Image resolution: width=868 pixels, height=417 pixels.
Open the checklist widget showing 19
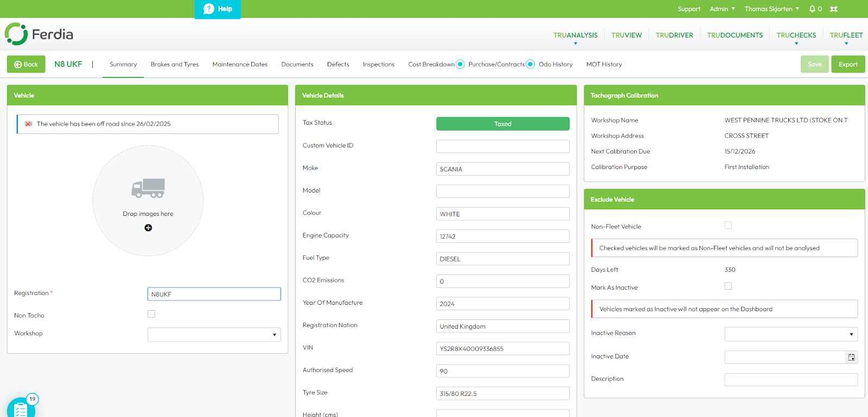pos(21,407)
